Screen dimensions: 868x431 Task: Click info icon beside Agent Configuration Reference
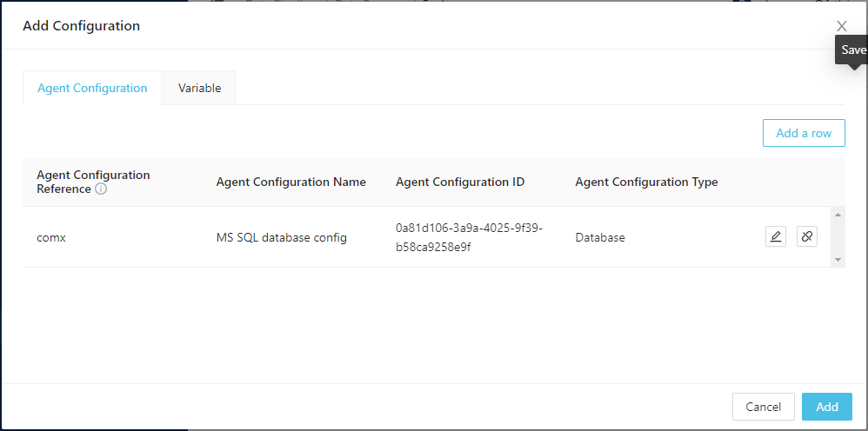click(101, 189)
